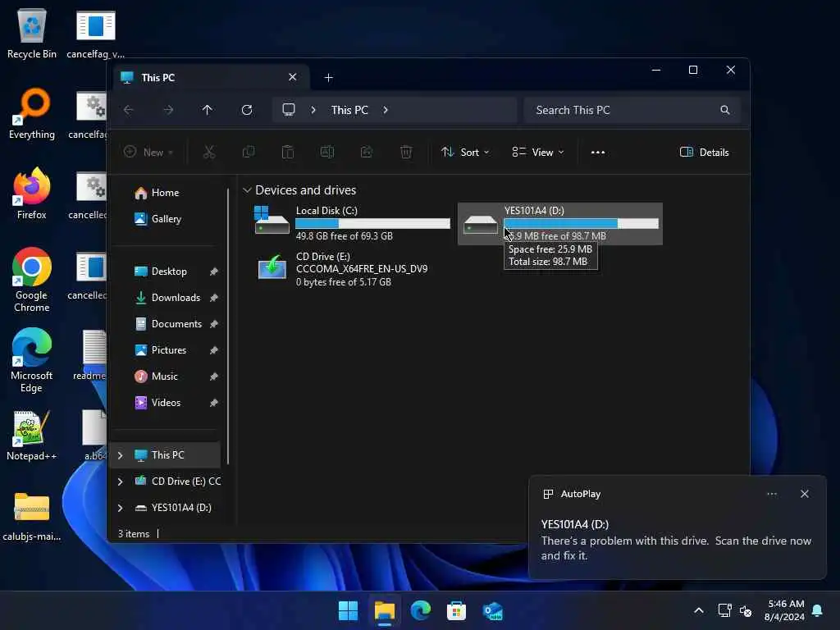Add a new File Explorer tab
This screenshot has width=840, height=630.
[x=328, y=78]
